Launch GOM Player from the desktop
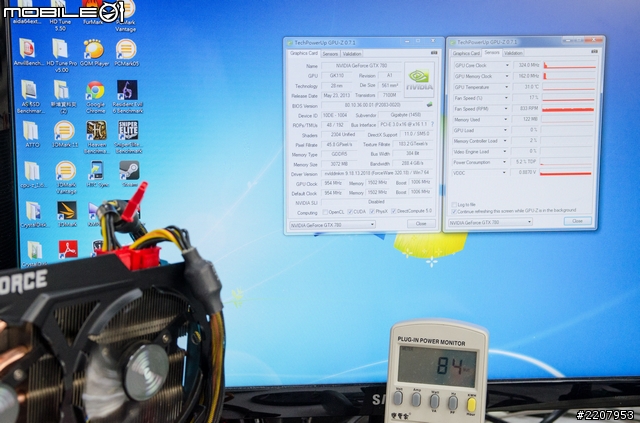 click(94, 53)
